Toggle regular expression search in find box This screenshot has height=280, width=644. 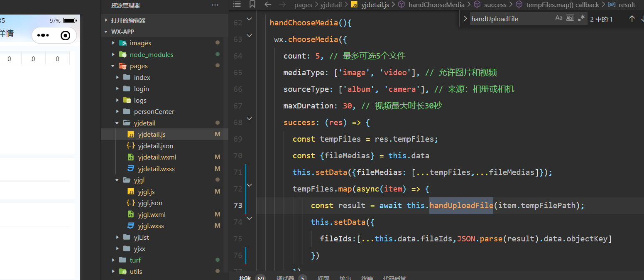pyautogui.click(x=581, y=18)
